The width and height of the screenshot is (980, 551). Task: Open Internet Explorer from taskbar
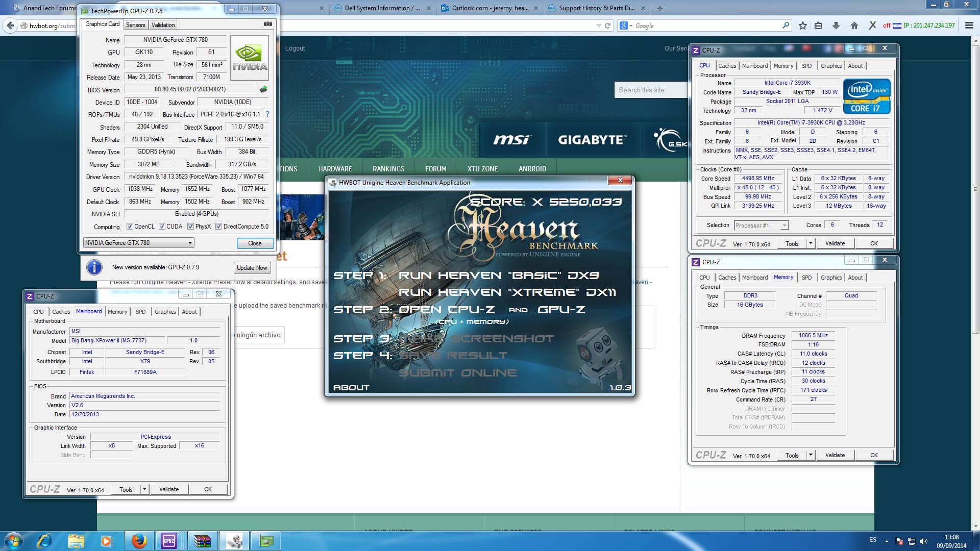(x=45, y=541)
